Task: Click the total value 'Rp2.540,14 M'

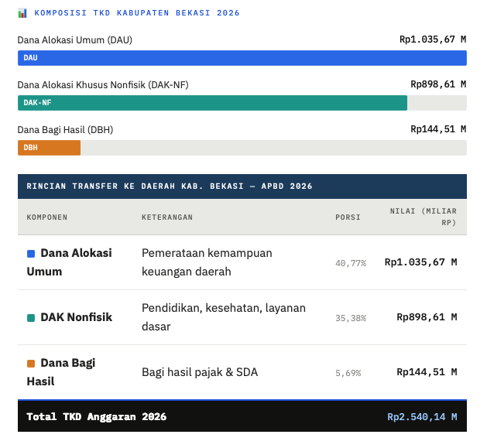Action: 422,417
